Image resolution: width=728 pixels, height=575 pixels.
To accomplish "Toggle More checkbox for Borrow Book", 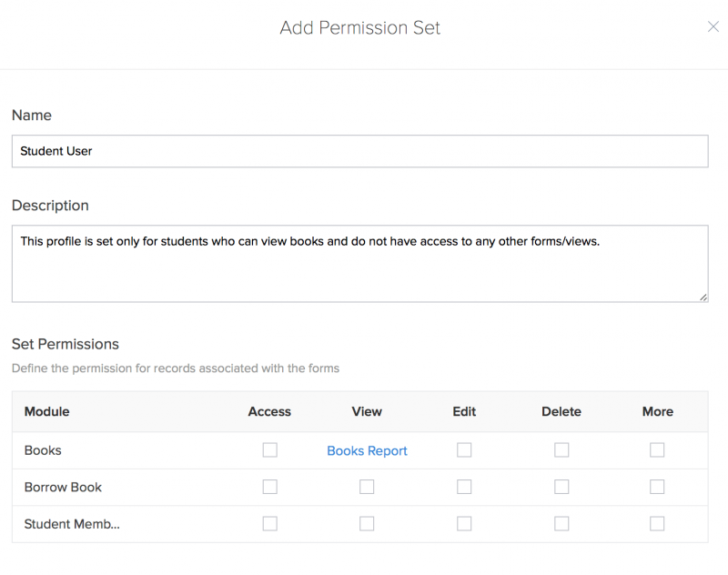I will pyautogui.click(x=657, y=487).
